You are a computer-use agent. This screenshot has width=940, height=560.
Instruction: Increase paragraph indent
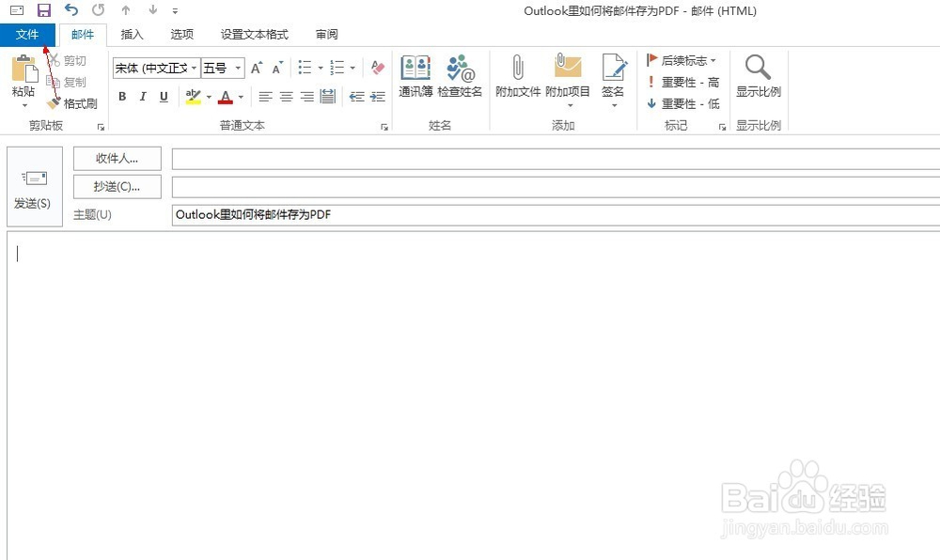pyautogui.click(x=378, y=97)
